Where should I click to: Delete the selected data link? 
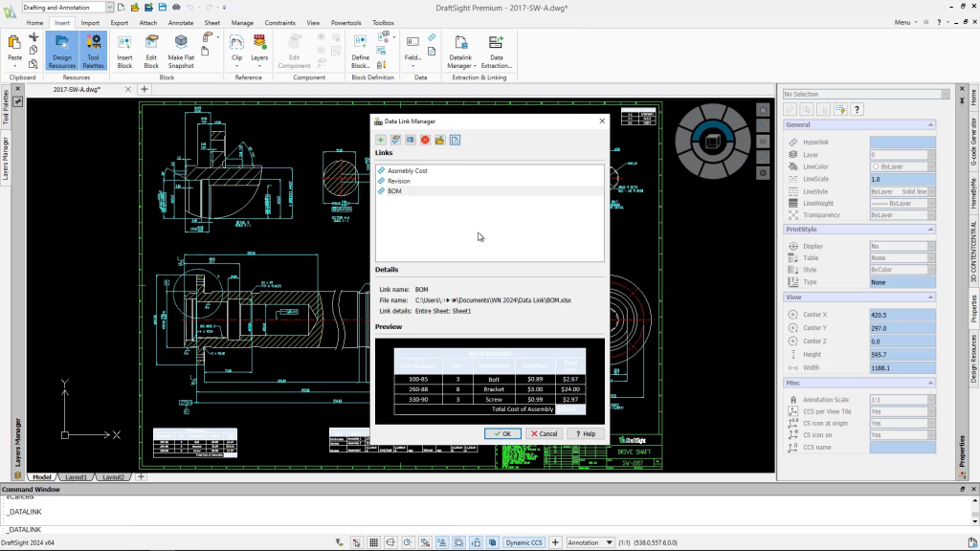click(x=425, y=140)
